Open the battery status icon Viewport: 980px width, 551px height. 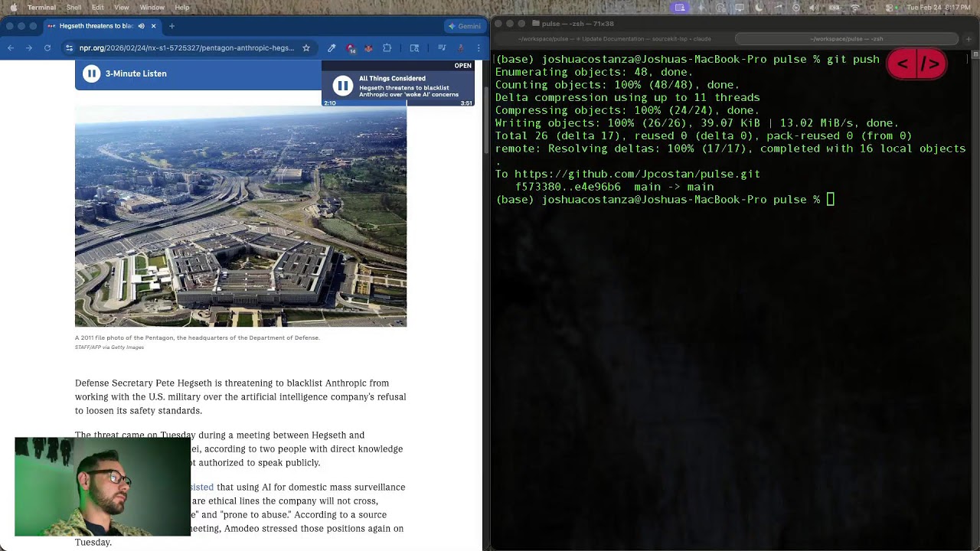[x=834, y=8]
